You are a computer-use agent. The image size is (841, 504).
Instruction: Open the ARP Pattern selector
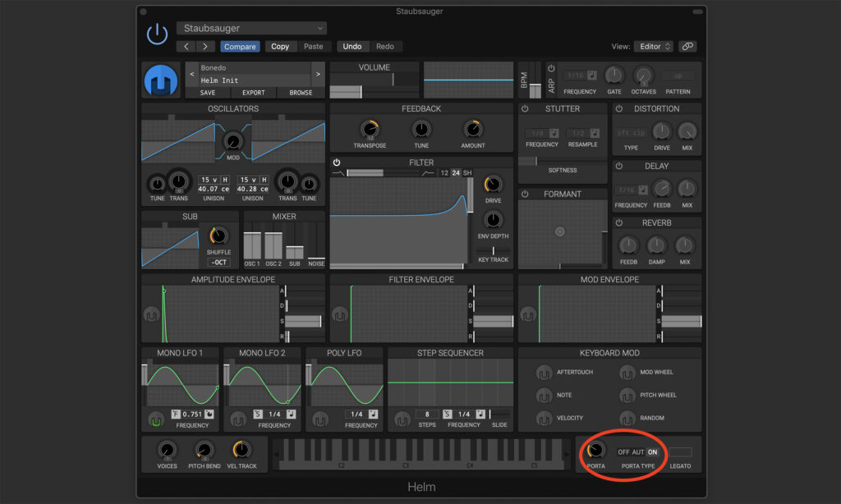click(678, 76)
